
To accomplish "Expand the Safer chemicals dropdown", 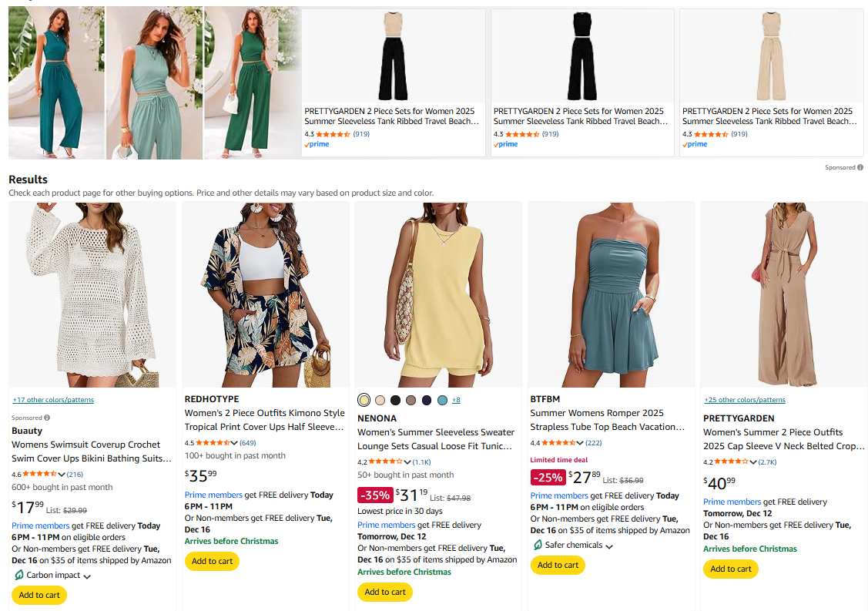I will point(609,545).
